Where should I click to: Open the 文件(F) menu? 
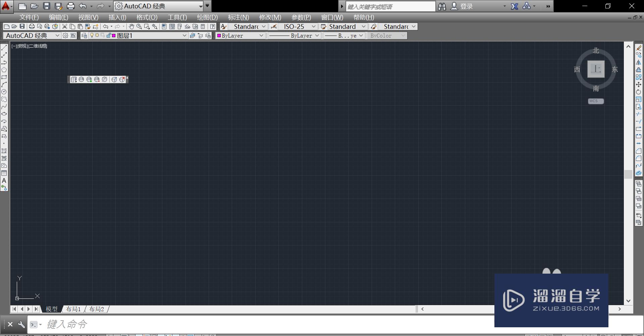click(x=29, y=17)
